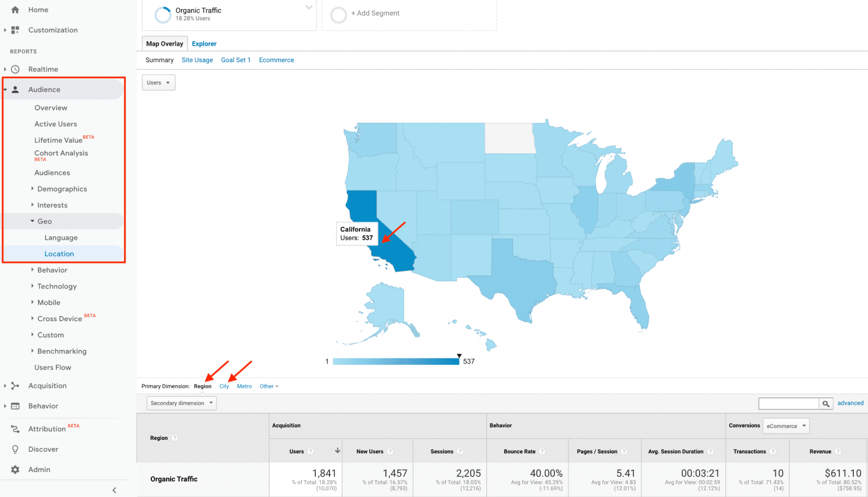This screenshot has height=497, width=868.
Task: Open the Admin gear icon
Action: click(16, 469)
